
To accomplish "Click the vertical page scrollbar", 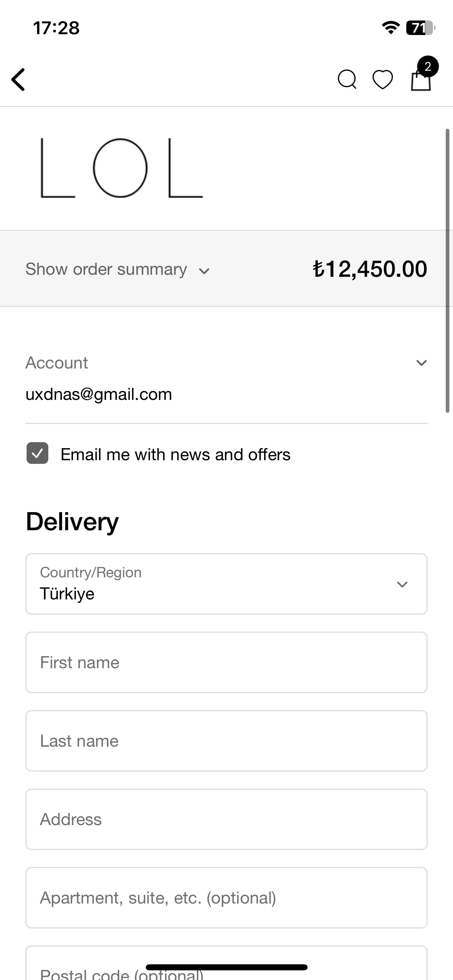I will point(447,271).
